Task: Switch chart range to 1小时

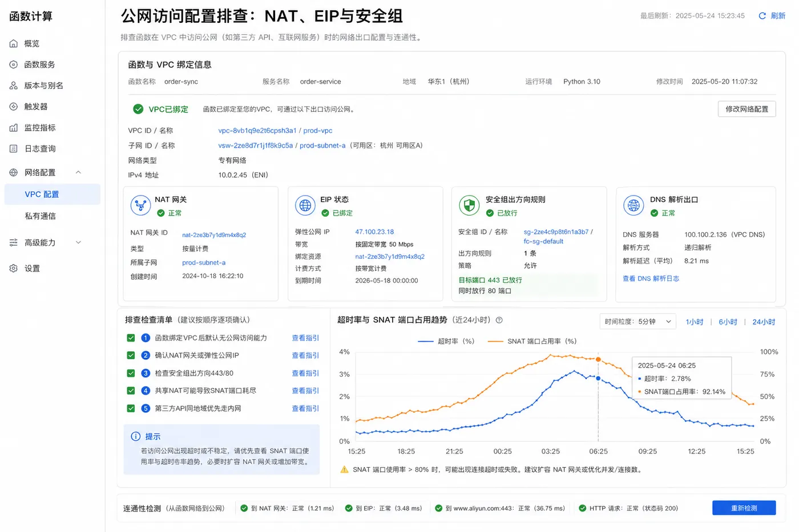Action: [x=695, y=322]
